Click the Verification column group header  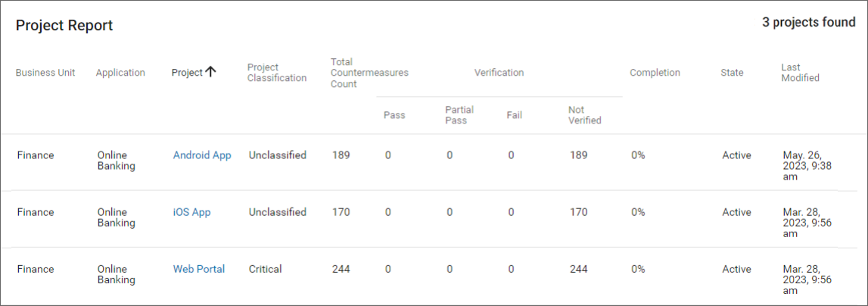click(499, 73)
